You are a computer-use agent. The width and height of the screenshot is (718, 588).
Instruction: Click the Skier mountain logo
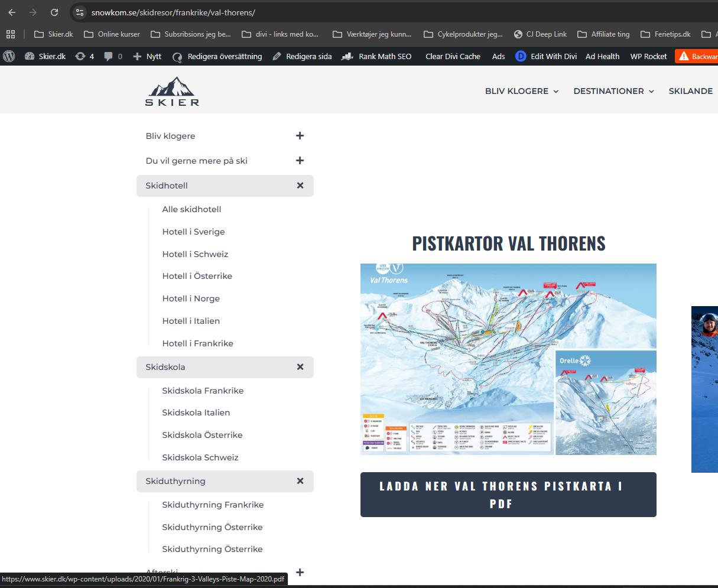coord(172,92)
